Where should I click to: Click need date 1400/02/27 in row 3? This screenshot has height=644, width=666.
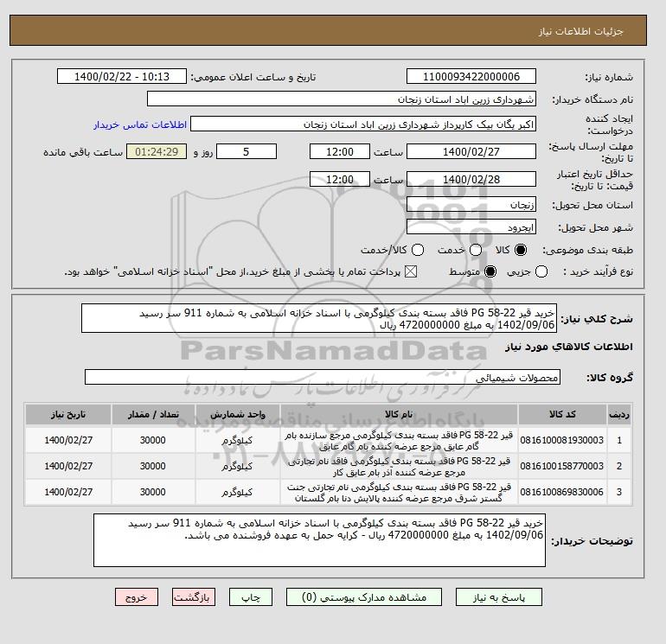[68, 493]
